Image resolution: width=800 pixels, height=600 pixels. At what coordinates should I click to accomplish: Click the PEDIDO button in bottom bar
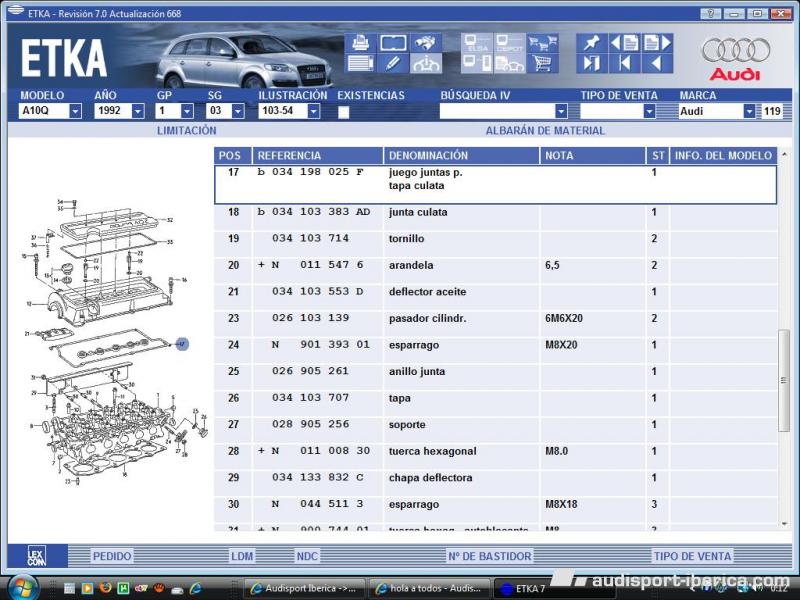click(x=112, y=556)
